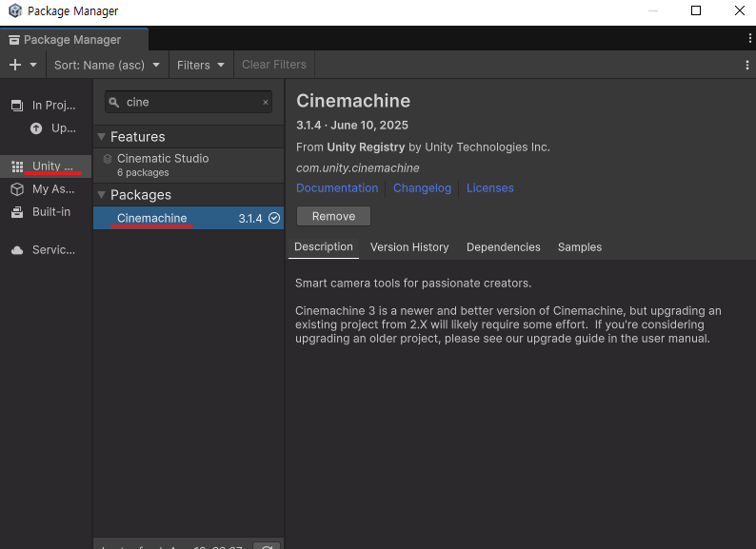Select the Cinemachine package row

point(189,218)
